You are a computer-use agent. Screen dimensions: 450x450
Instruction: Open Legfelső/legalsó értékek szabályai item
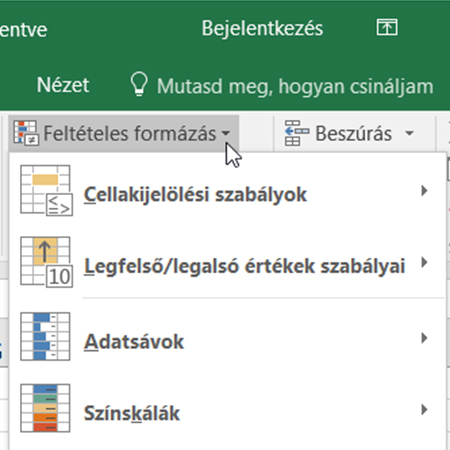click(228, 262)
